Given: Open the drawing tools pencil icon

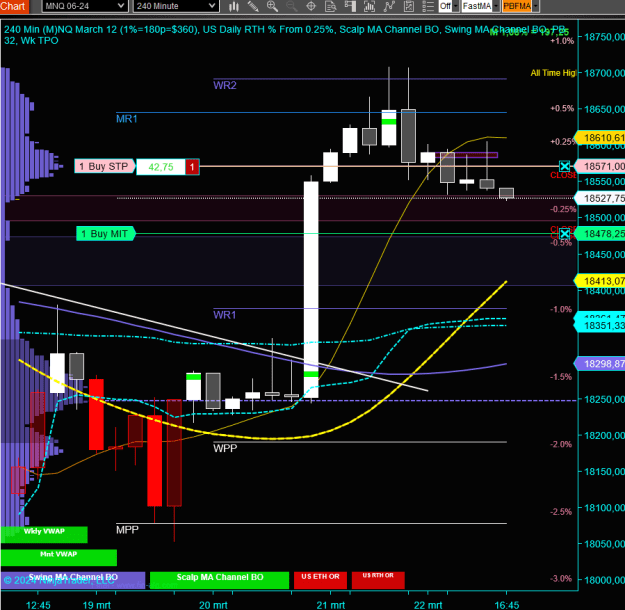Looking at the screenshot, I should click(253, 6).
